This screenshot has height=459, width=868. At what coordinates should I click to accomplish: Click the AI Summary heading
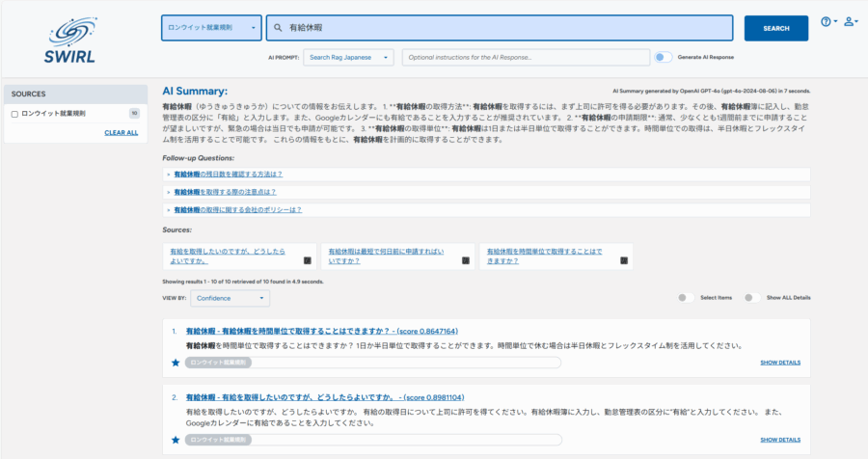195,92
